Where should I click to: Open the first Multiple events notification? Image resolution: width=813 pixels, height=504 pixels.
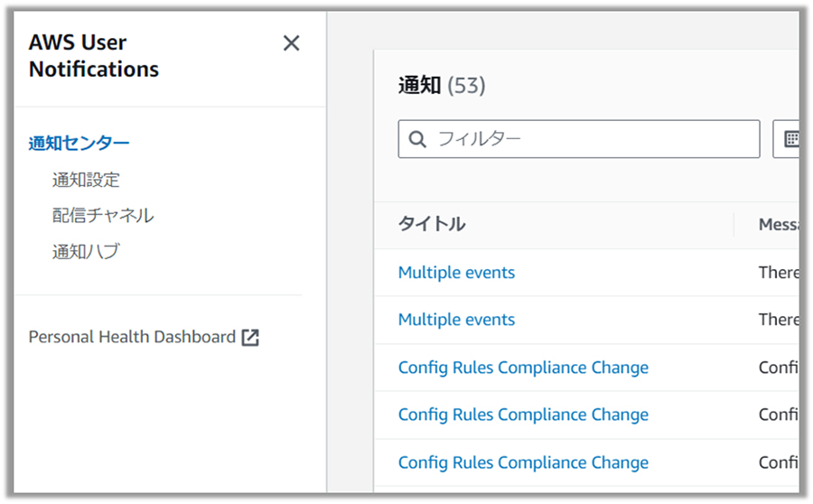click(456, 273)
